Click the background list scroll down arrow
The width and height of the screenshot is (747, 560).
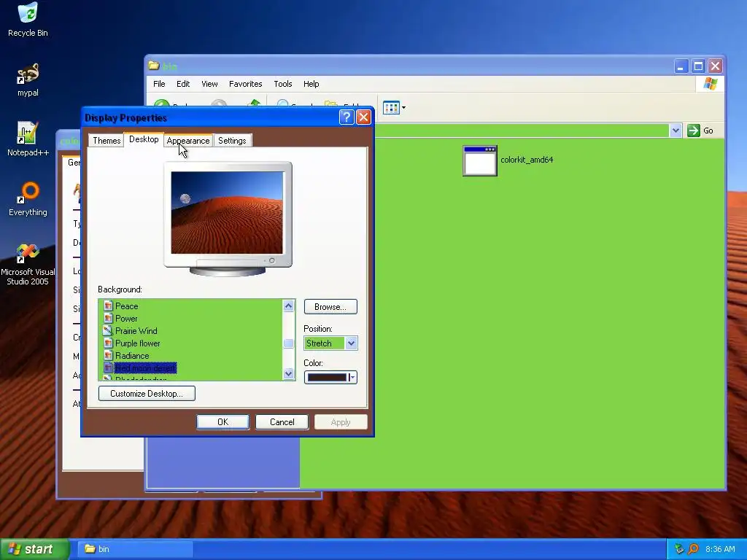coord(288,374)
